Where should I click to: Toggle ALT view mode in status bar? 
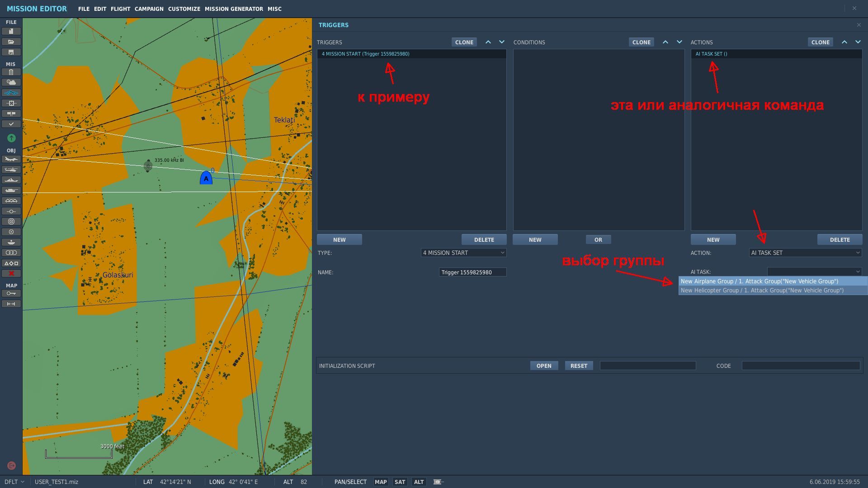point(419,482)
